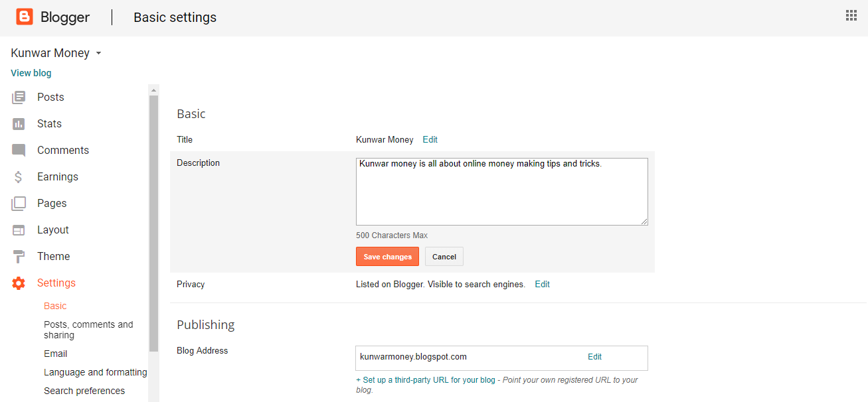Click the Comments speech bubble icon

pyautogui.click(x=19, y=151)
